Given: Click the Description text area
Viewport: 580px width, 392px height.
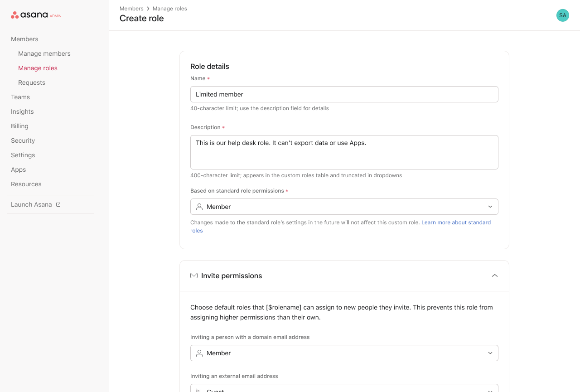Looking at the screenshot, I should click(x=344, y=152).
